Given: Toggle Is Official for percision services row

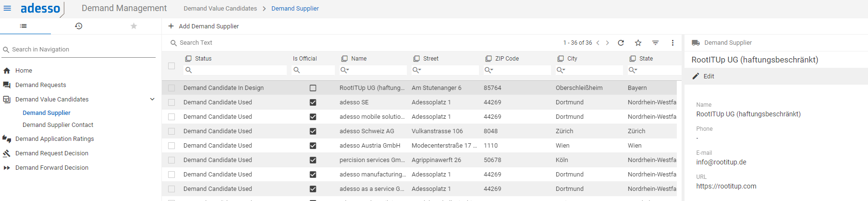Looking at the screenshot, I should [x=313, y=160].
